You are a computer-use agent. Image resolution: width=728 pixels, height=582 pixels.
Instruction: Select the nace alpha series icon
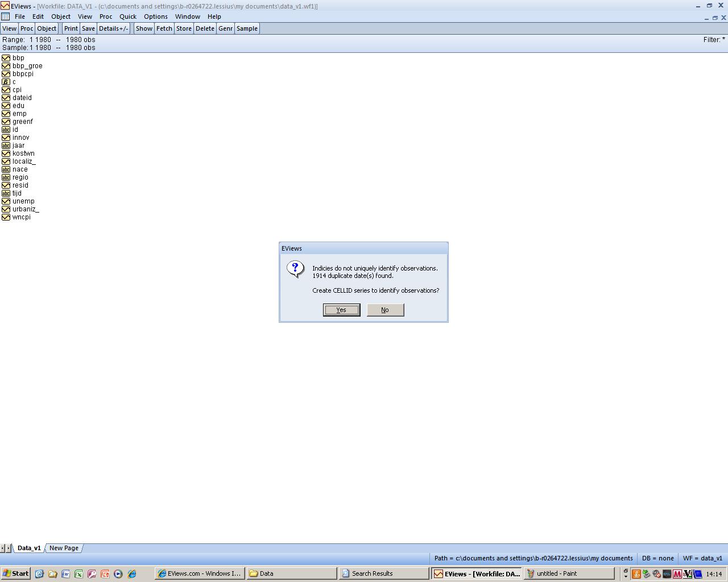pos(6,169)
